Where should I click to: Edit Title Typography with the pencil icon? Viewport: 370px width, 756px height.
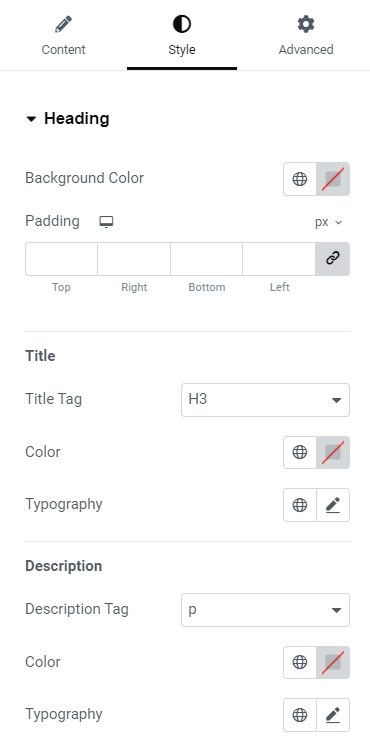click(x=333, y=505)
